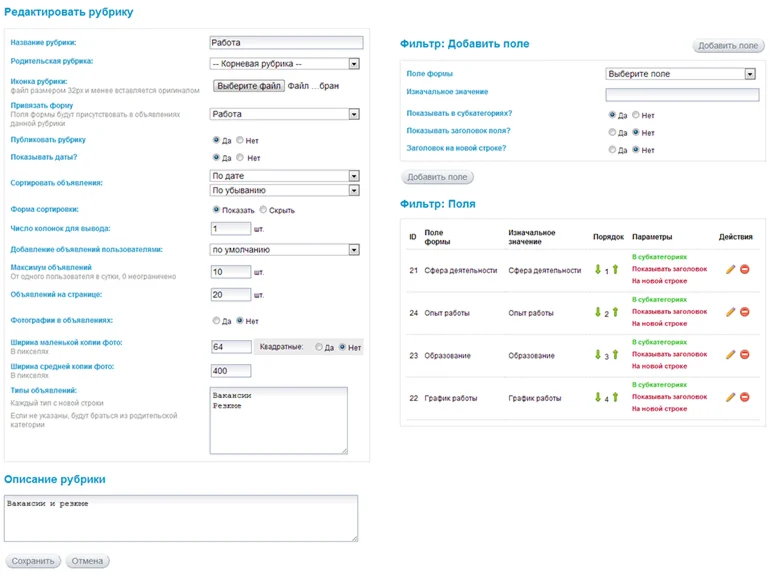Image resolution: width=776 pixels, height=578 pixels.
Task: Choose Скрыть for Форма сортировки
Action: [x=263, y=210]
